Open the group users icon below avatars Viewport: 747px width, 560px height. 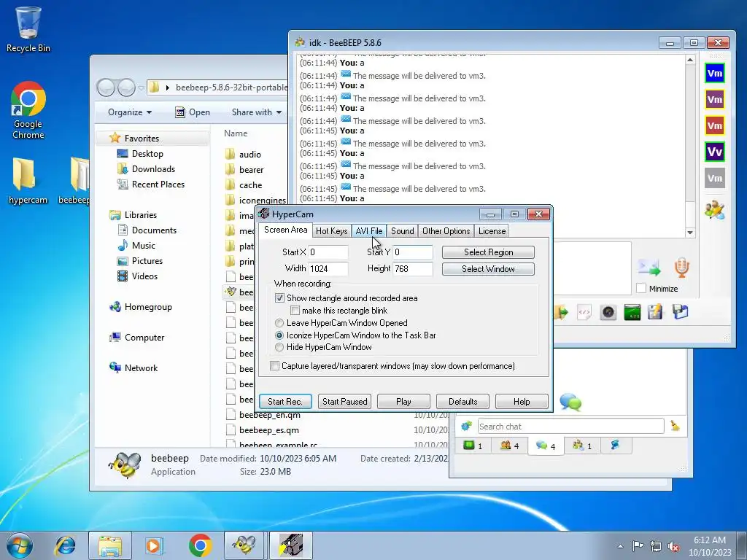point(715,209)
